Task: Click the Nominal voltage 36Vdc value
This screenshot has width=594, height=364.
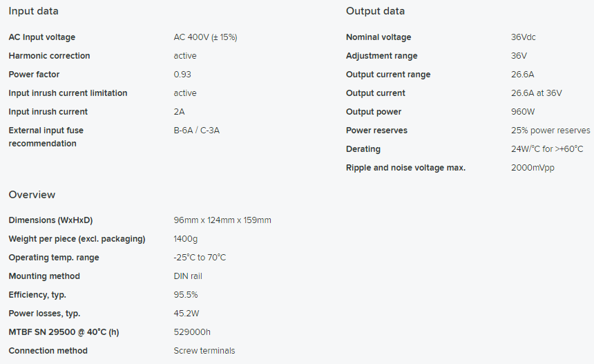Action: (x=523, y=37)
